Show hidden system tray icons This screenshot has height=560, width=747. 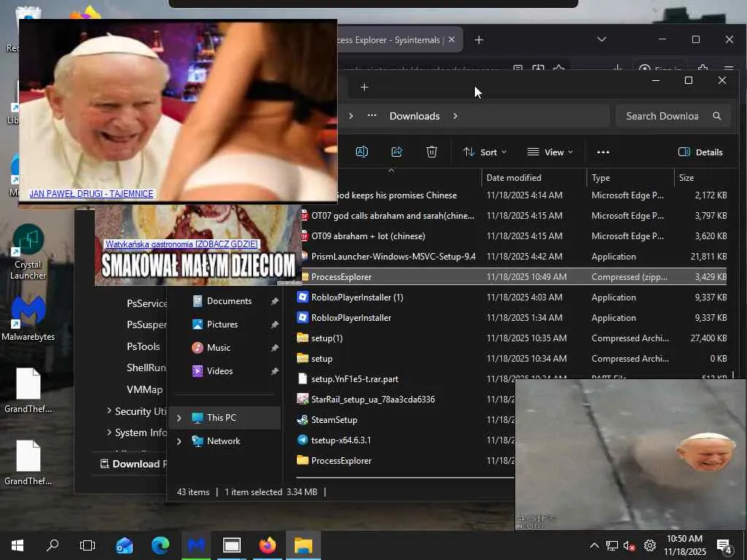click(x=594, y=545)
